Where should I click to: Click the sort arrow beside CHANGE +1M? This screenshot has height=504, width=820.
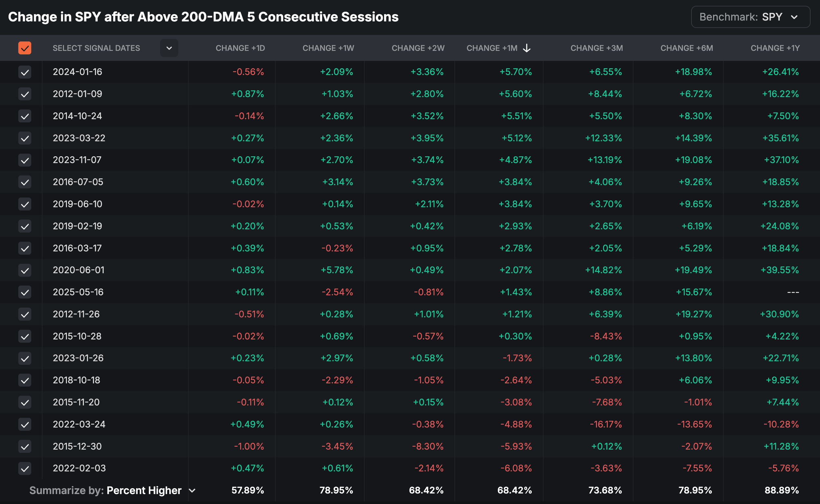click(526, 48)
